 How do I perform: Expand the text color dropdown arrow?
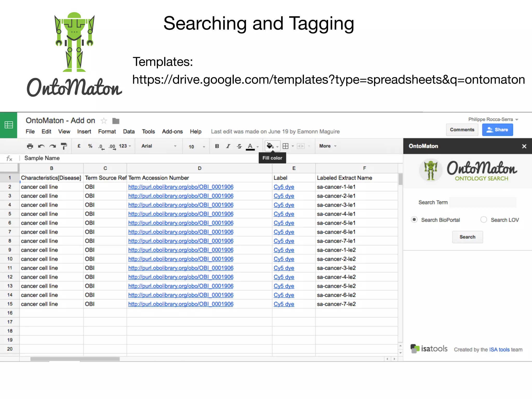point(258,147)
